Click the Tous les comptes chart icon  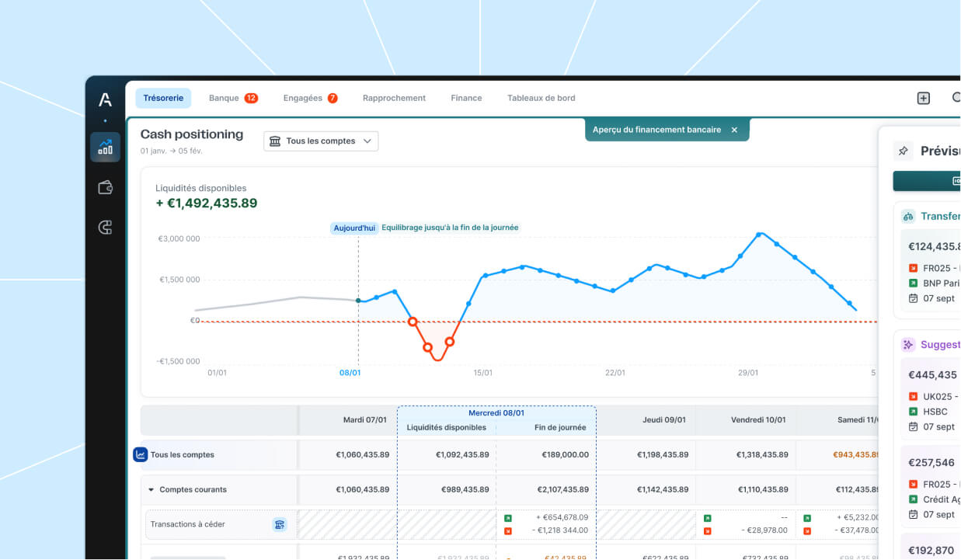point(141,454)
